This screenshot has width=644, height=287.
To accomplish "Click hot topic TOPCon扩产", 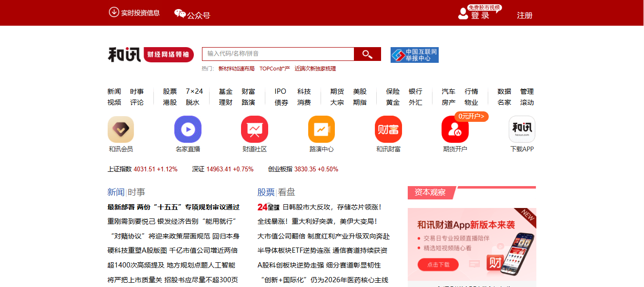I will [x=275, y=69].
